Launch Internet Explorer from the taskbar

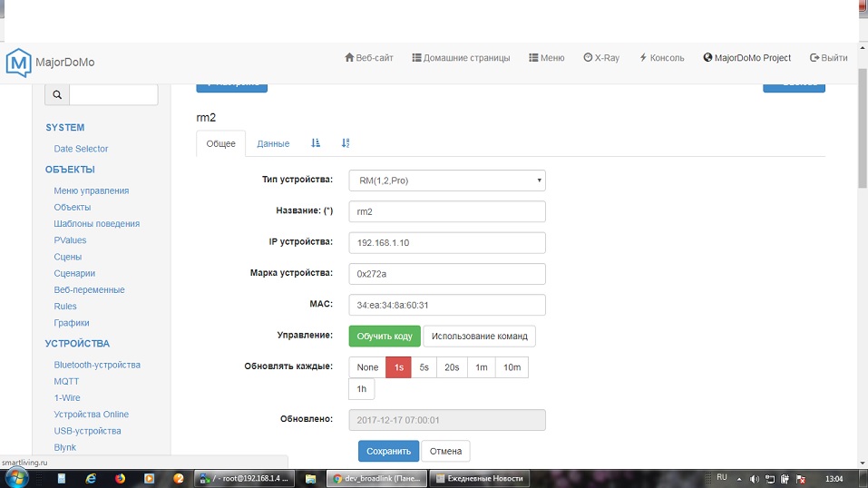click(x=91, y=479)
